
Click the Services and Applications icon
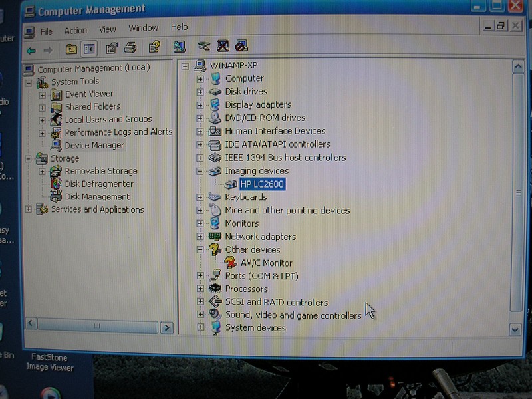pos(42,209)
